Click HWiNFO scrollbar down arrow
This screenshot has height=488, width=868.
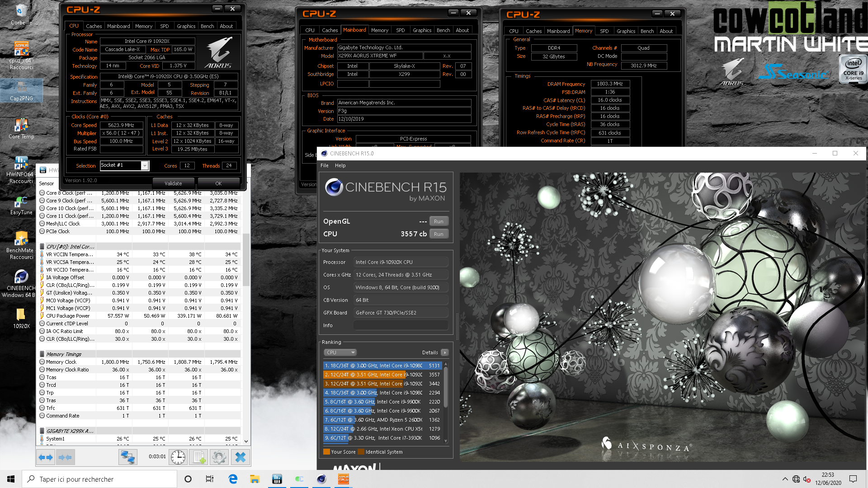(x=246, y=441)
